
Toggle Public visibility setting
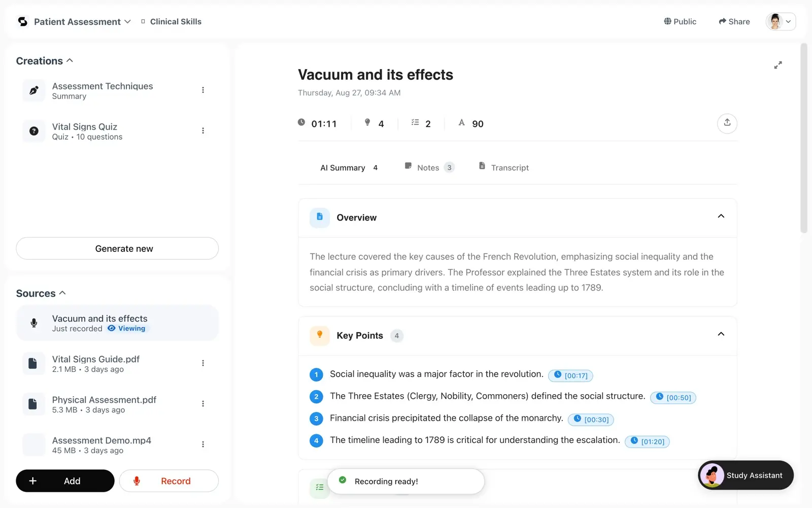(x=680, y=21)
